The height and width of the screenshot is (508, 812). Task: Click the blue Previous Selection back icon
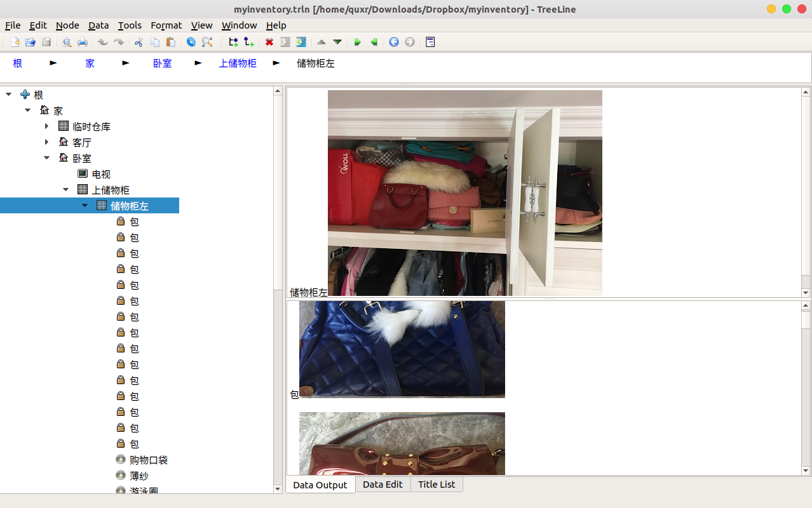coord(394,42)
